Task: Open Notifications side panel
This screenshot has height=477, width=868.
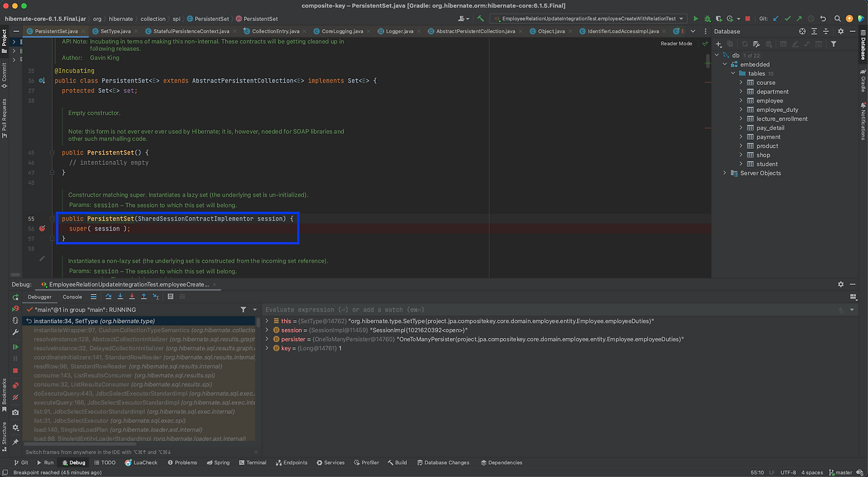Action: coord(863,121)
